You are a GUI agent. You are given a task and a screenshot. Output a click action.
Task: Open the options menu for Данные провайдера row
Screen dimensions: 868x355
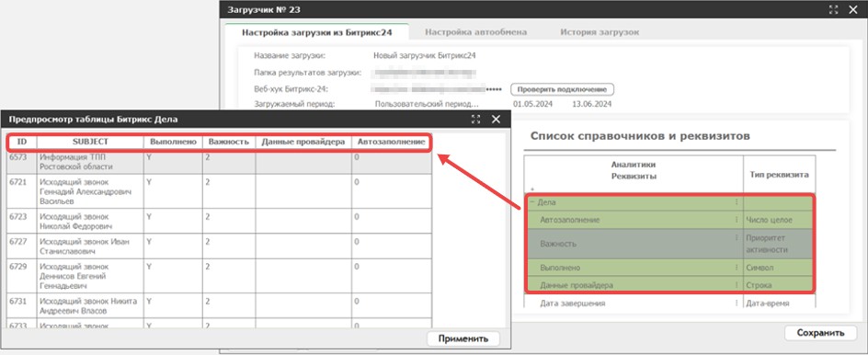coord(737,285)
